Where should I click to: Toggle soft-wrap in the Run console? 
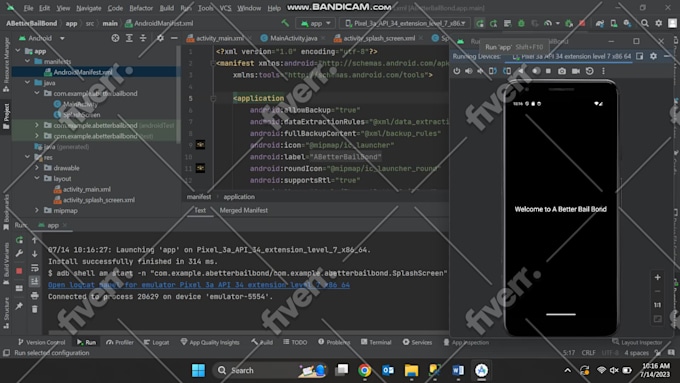click(x=35, y=268)
